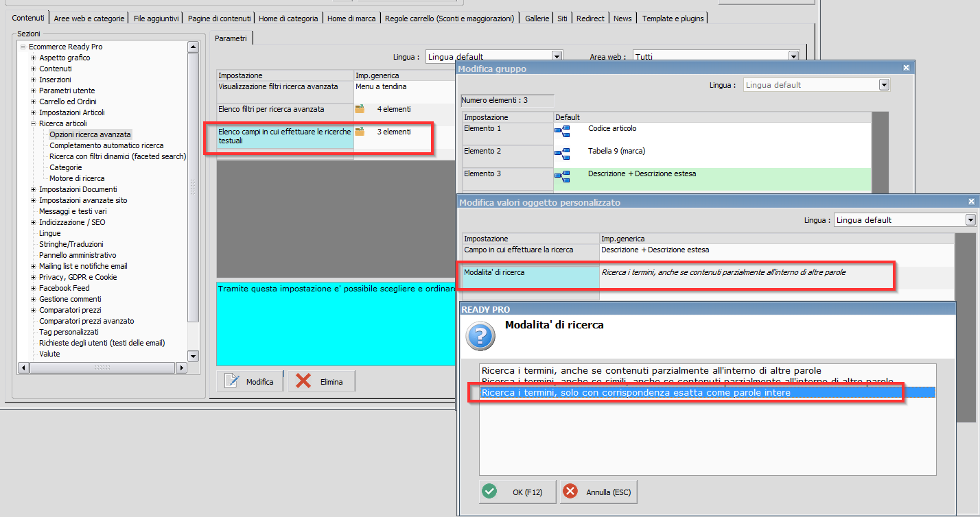Click the Modalita' di ricerca setting row
The width and height of the screenshot is (980, 517).
pos(530,277)
